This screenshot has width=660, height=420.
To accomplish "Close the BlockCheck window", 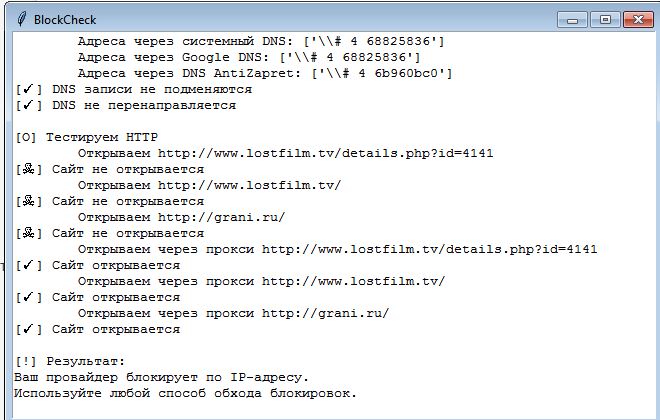I will click(x=638, y=20).
